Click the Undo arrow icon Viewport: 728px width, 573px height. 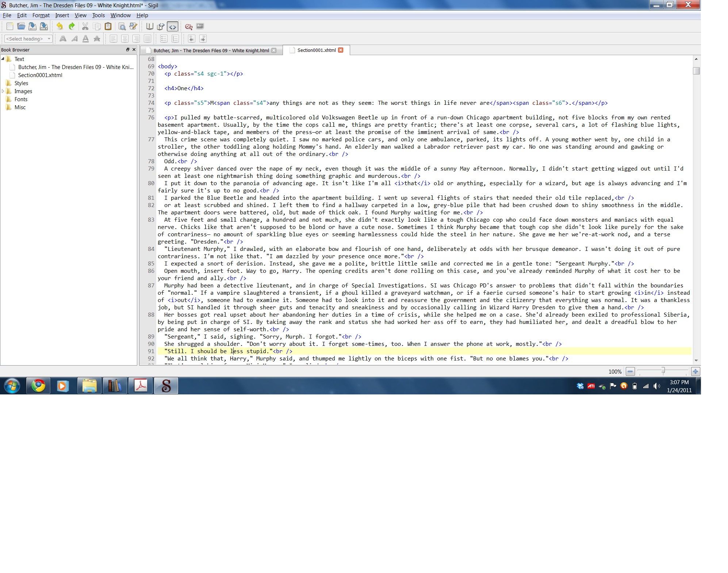60,26
